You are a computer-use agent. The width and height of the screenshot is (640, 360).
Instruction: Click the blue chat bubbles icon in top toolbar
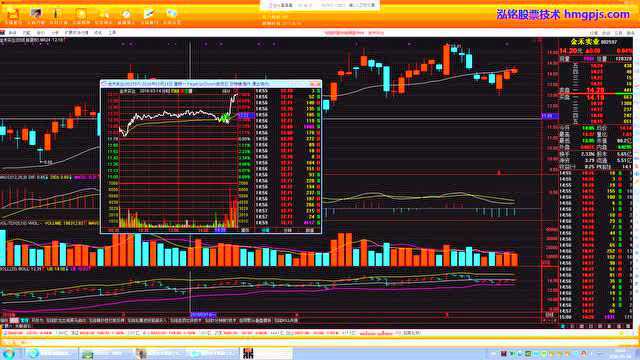171,14
